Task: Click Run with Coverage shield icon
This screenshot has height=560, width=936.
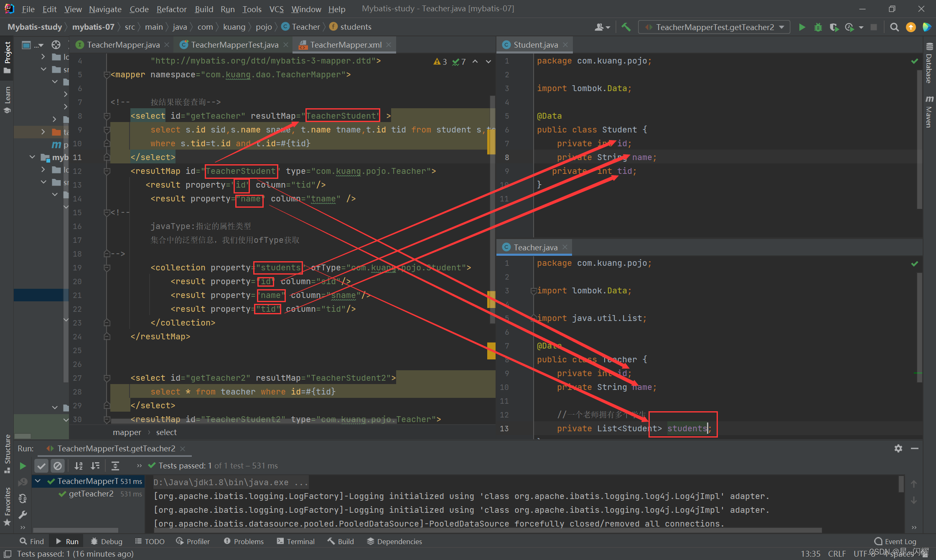Action: pos(834,27)
